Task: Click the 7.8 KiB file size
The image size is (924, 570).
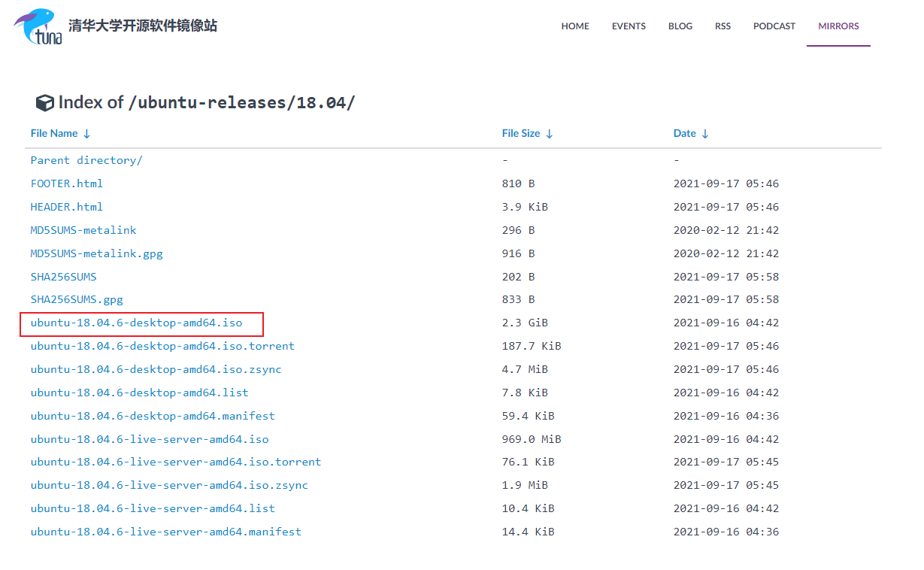Action: point(525,393)
